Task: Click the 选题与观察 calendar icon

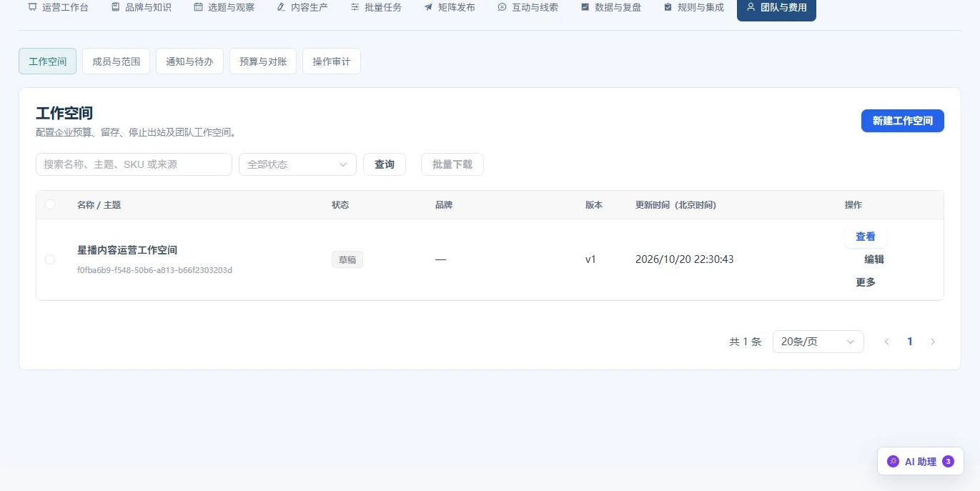Action: pyautogui.click(x=198, y=7)
